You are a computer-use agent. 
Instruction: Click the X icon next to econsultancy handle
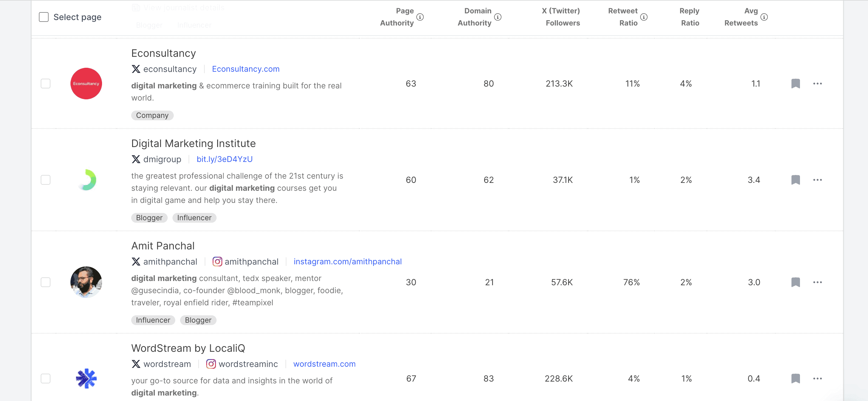(135, 69)
